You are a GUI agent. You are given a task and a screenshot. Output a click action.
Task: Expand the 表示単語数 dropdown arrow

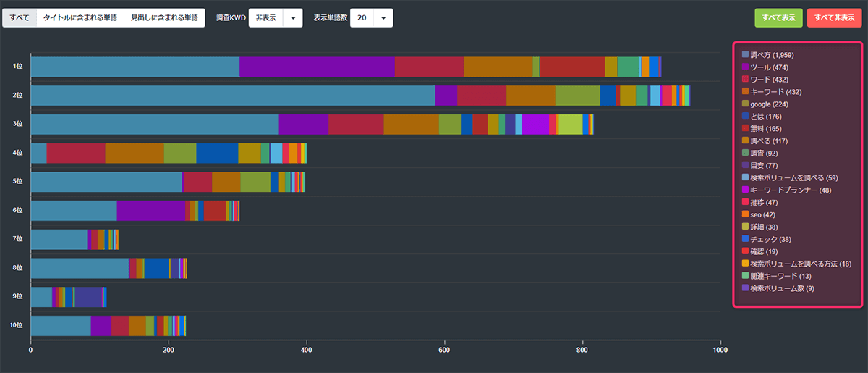click(x=383, y=18)
